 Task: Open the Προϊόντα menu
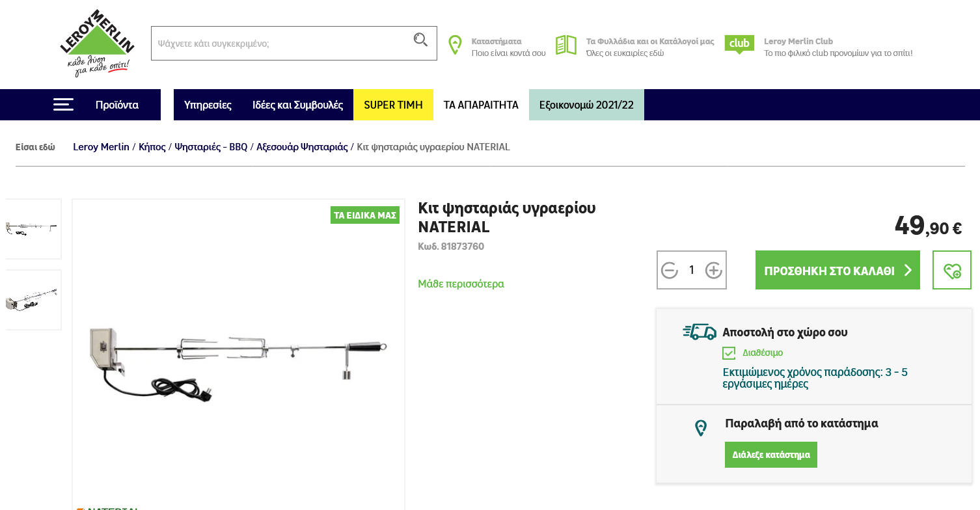(x=117, y=105)
